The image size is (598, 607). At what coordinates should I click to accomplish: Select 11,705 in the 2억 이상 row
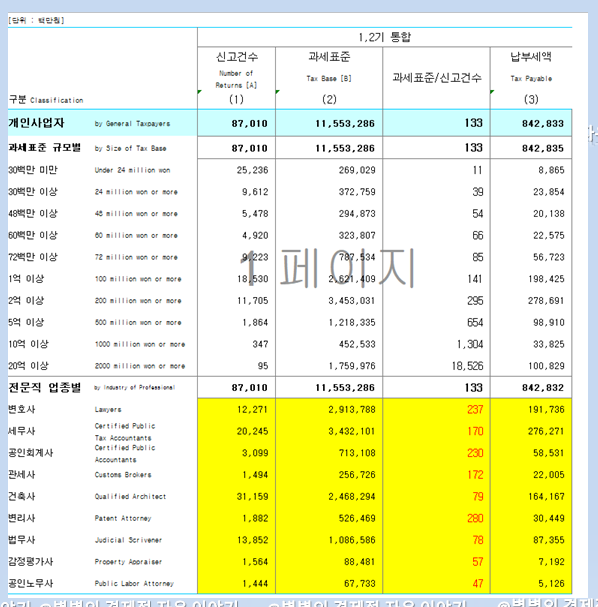click(252, 300)
